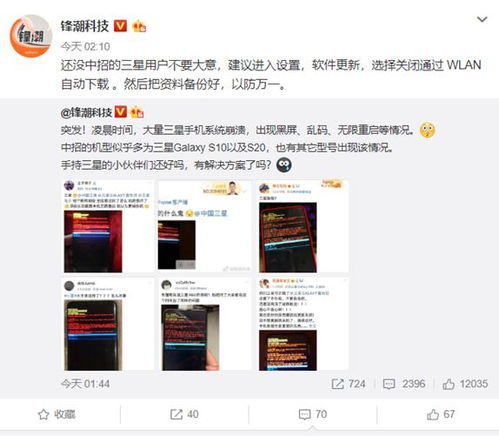Click the membership crown badge beside username

(139, 26)
